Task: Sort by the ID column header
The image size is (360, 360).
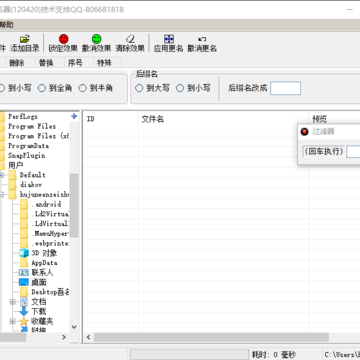Action: [x=111, y=119]
